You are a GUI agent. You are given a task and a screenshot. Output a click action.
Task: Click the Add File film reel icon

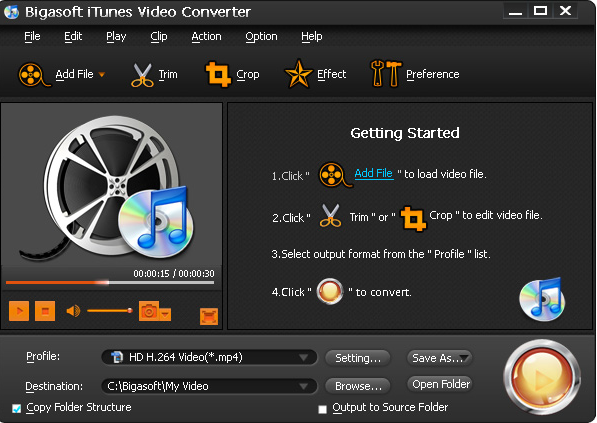33,74
